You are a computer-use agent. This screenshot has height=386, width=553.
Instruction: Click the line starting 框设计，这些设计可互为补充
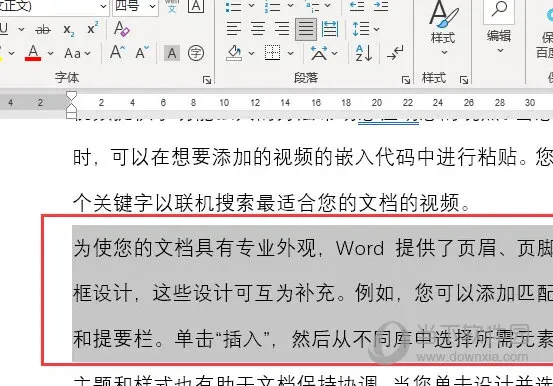click(x=313, y=293)
